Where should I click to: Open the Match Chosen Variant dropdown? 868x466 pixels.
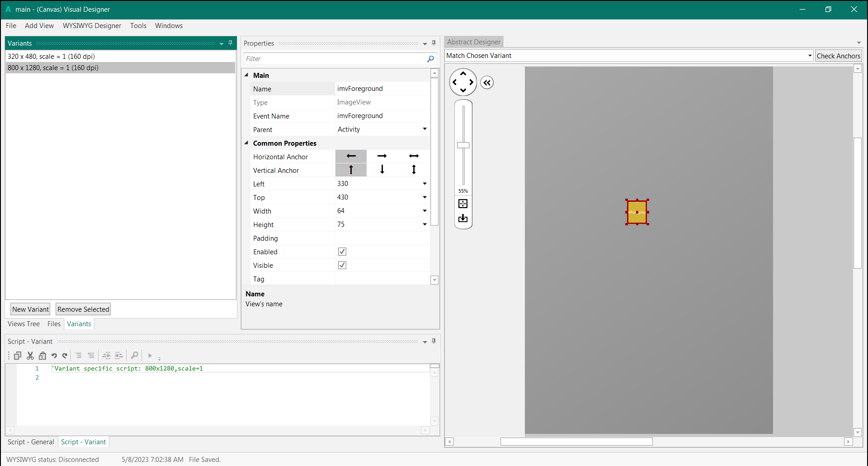[x=809, y=56]
